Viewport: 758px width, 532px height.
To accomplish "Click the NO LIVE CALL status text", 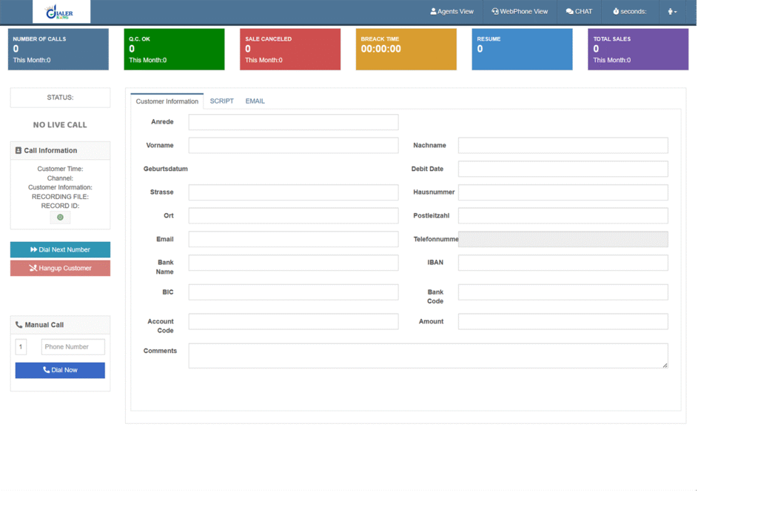I will [x=60, y=125].
